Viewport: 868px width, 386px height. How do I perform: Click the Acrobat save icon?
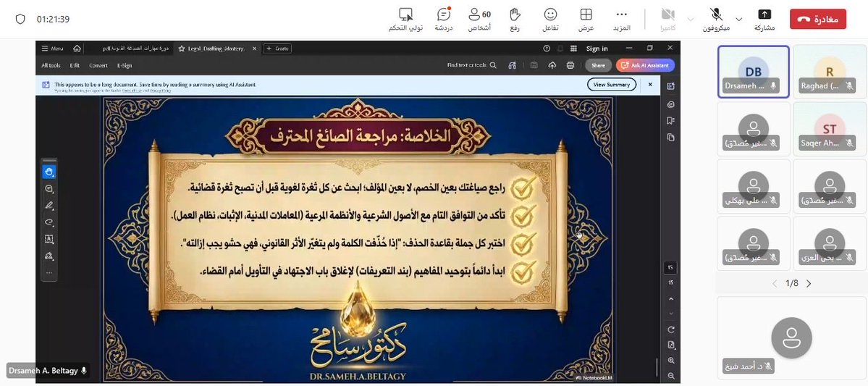pyautogui.click(x=534, y=65)
